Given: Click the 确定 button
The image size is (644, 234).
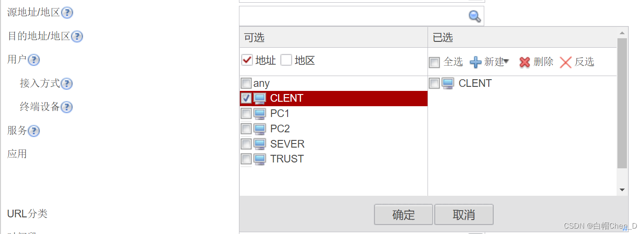Looking at the screenshot, I should (403, 215).
